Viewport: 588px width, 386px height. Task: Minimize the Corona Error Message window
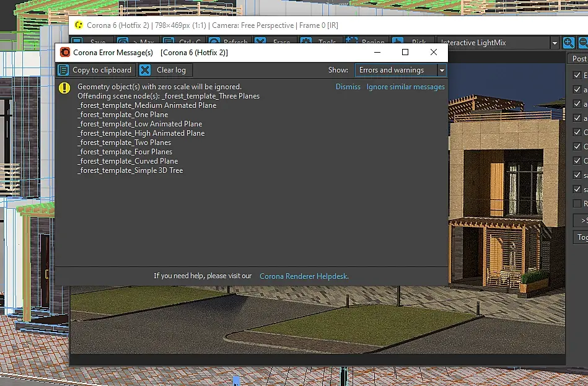coord(377,52)
